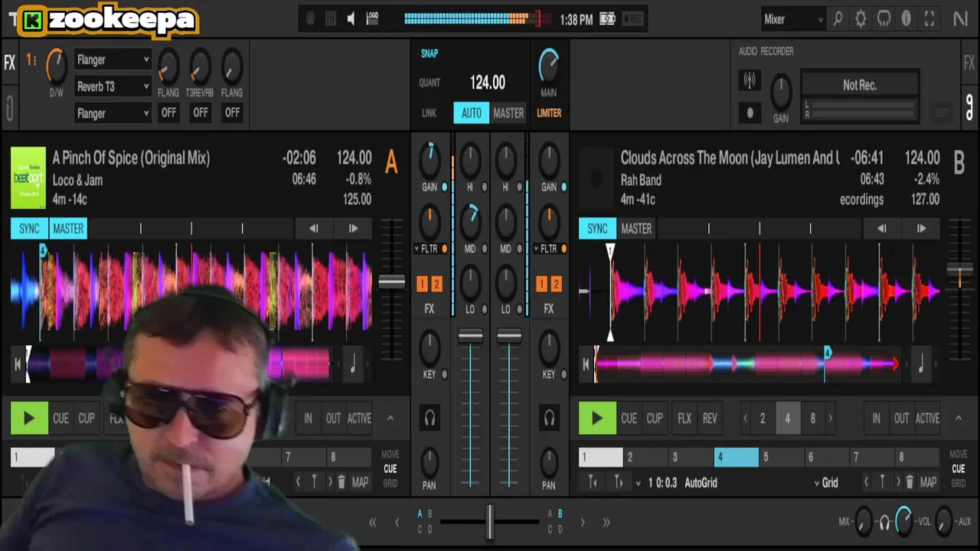Toggle SYNC on deck B
The width and height of the screenshot is (980, 551).
coord(597,228)
